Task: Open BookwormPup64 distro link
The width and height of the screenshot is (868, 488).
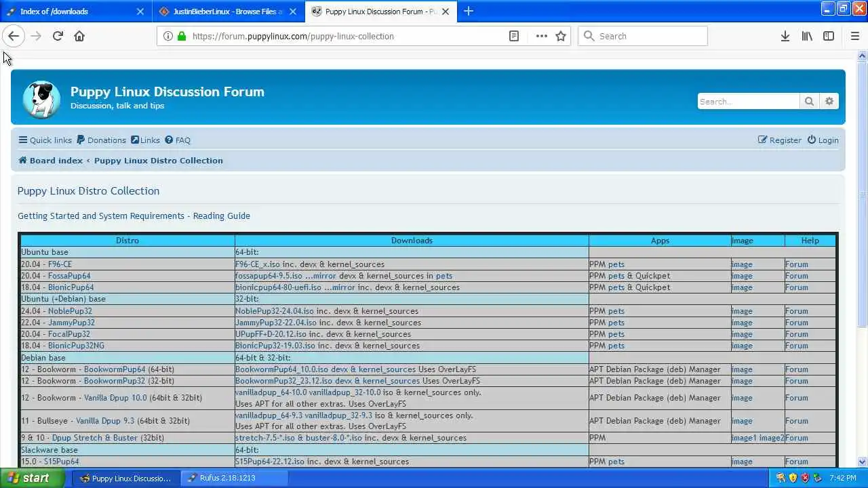Action: 115,369
